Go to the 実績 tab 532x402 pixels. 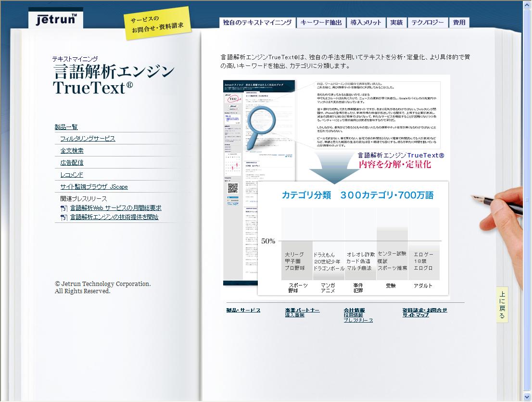click(x=396, y=23)
